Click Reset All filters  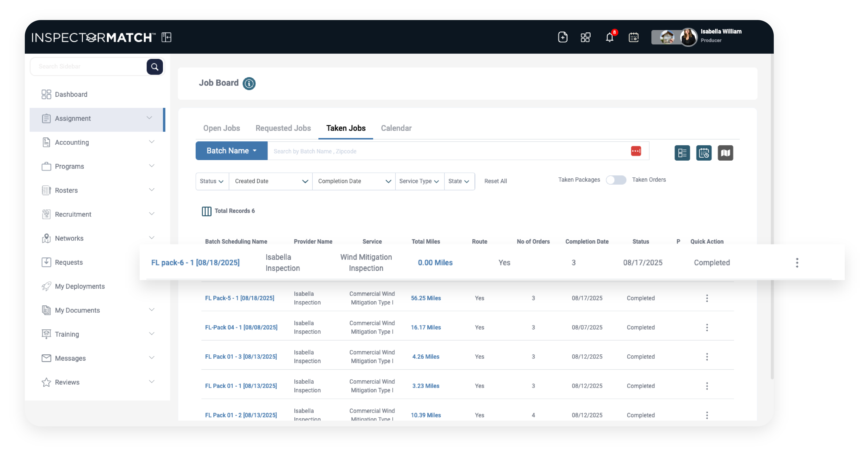495,181
